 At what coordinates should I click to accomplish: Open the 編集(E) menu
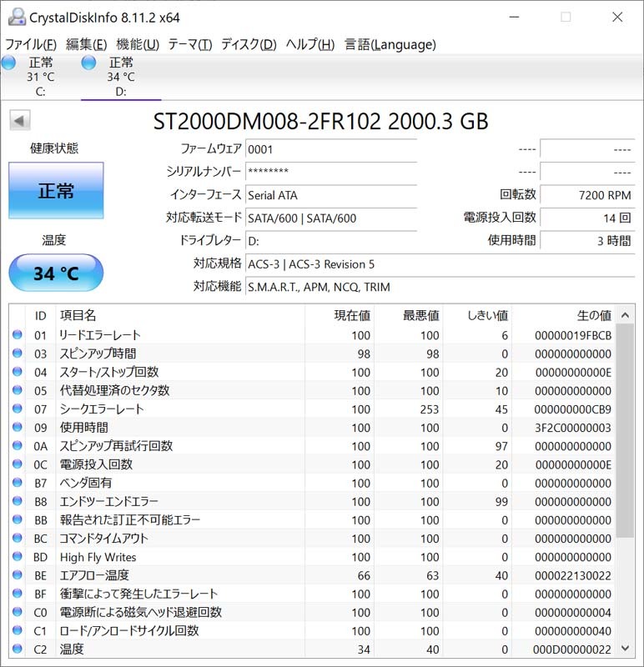[87, 44]
